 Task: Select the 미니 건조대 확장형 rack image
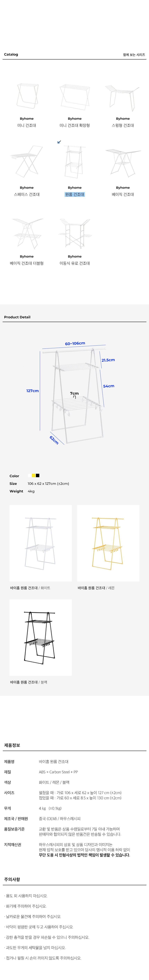point(75,97)
